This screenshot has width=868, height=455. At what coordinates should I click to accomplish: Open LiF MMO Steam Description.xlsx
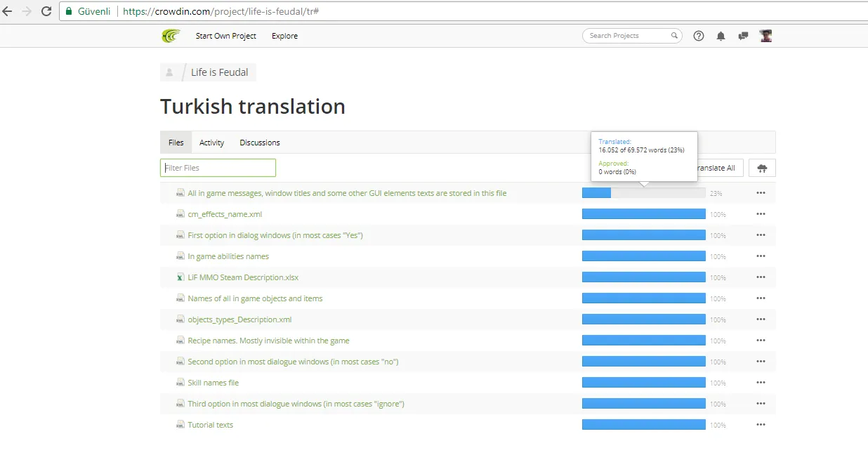tap(243, 277)
